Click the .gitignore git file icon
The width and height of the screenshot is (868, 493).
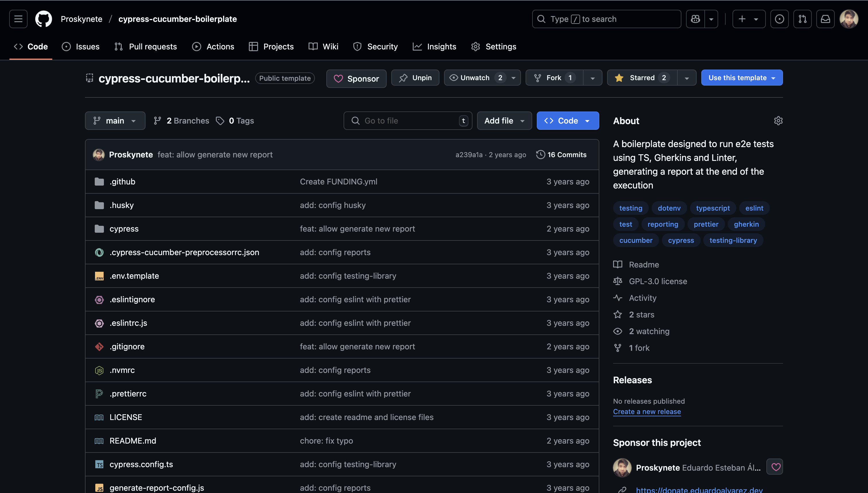[99, 346]
